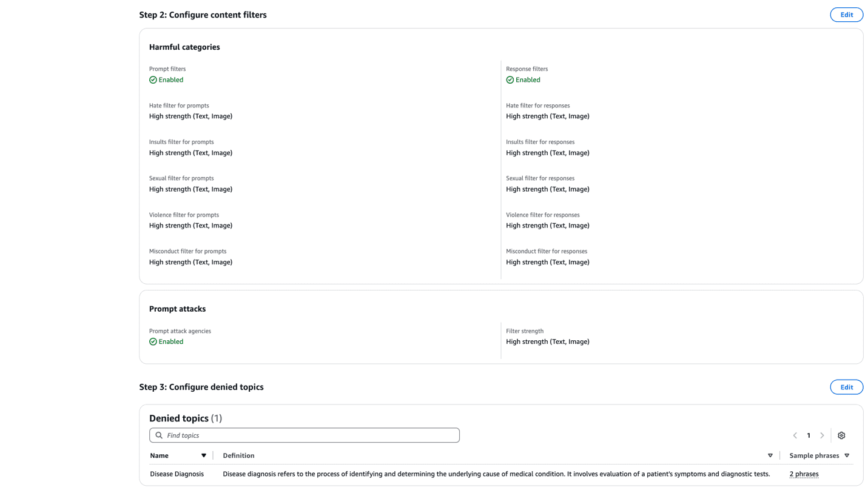
Task: Click the magnifier icon in Find topics
Action: 158,435
